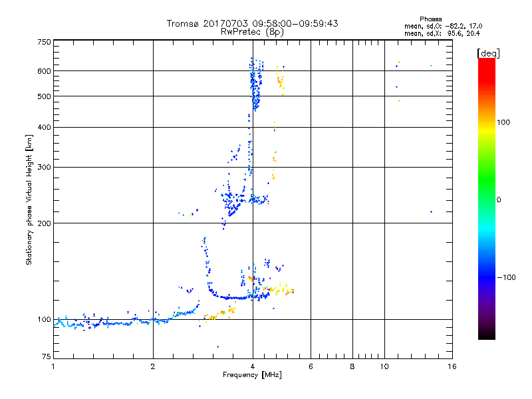Click the 'mean, sd,X: 95.6, 20.4' statistic

pos(442,34)
